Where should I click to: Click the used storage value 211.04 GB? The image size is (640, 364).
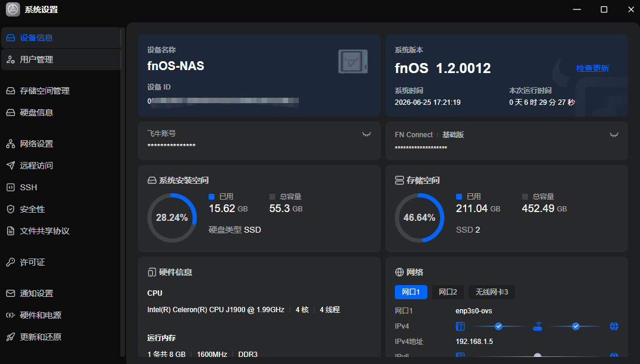(x=478, y=209)
